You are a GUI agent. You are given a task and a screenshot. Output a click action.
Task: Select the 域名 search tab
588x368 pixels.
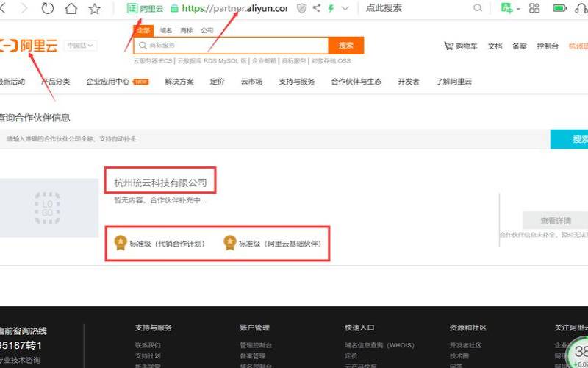tap(166, 31)
